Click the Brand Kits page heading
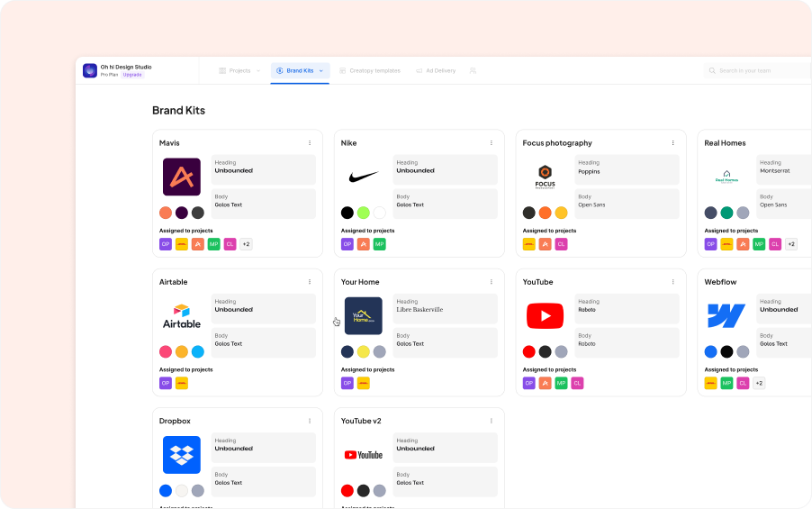The height and width of the screenshot is (509, 812). point(178,111)
